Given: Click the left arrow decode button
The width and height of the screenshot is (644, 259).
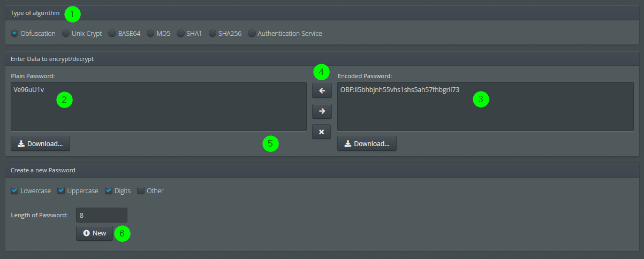Looking at the screenshot, I should (x=322, y=90).
